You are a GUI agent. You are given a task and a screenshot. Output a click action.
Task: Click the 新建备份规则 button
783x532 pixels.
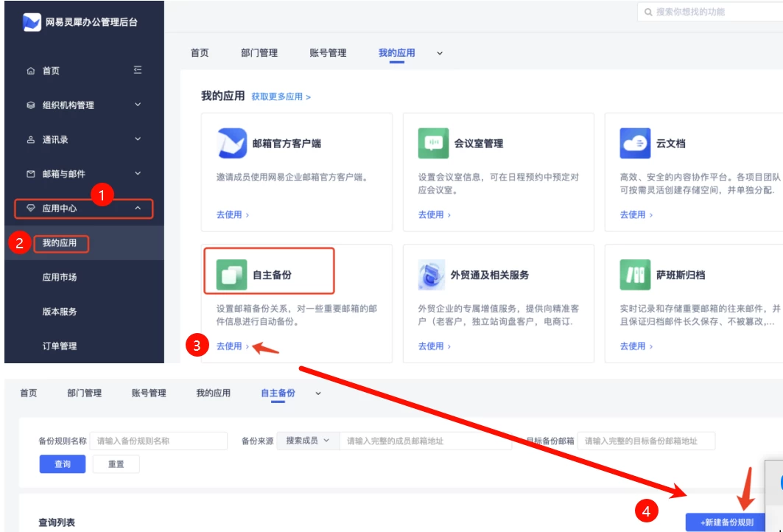726,522
